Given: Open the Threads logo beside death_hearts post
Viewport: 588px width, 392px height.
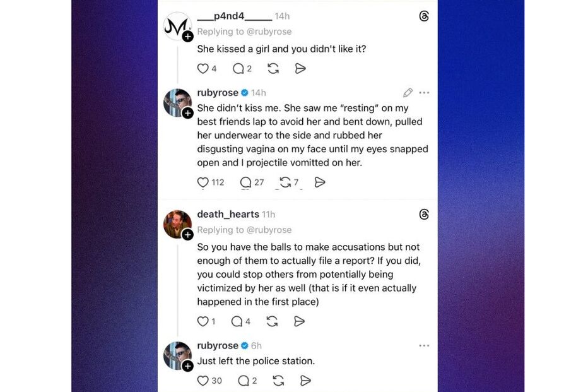Looking at the screenshot, I should click(423, 215).
